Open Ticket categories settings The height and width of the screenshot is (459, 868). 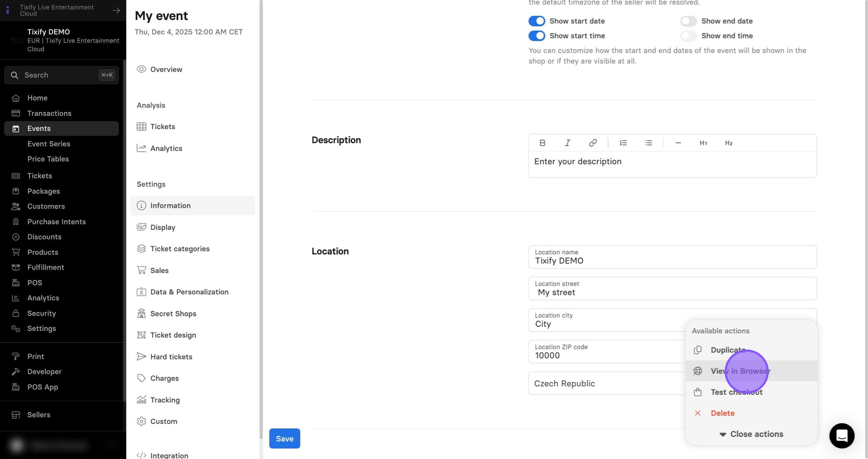pyautogui.click(x=192, y=249)
